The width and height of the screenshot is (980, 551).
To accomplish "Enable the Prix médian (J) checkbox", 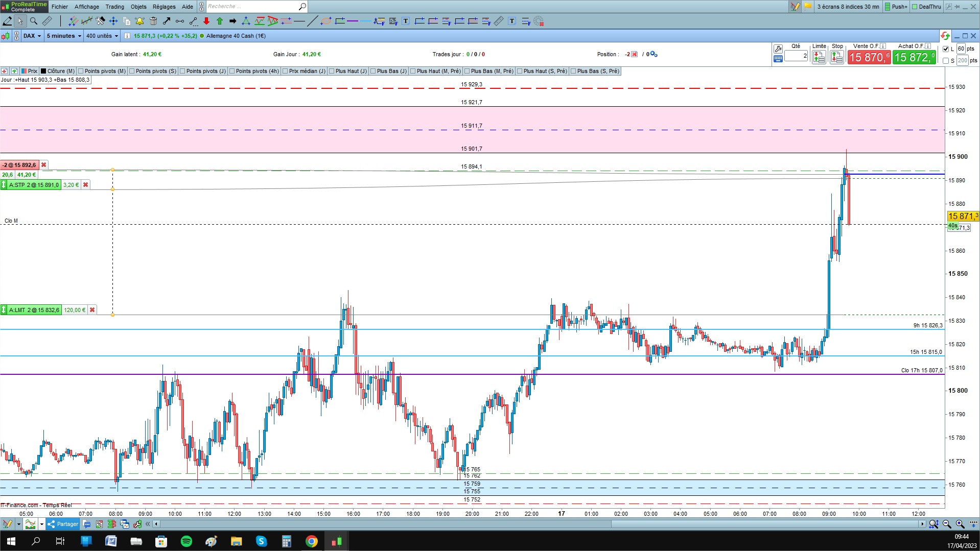I will (285, 71).
